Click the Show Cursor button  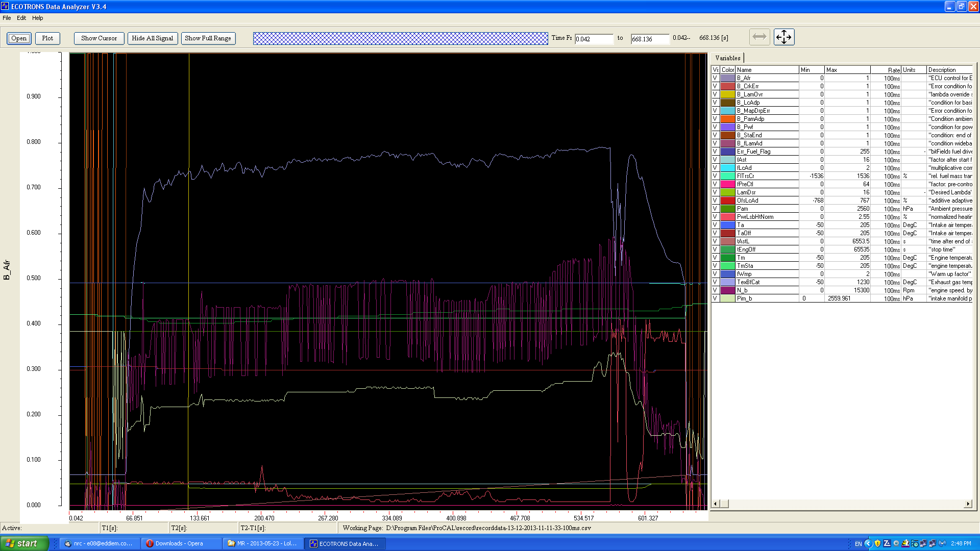click(99, 38)
